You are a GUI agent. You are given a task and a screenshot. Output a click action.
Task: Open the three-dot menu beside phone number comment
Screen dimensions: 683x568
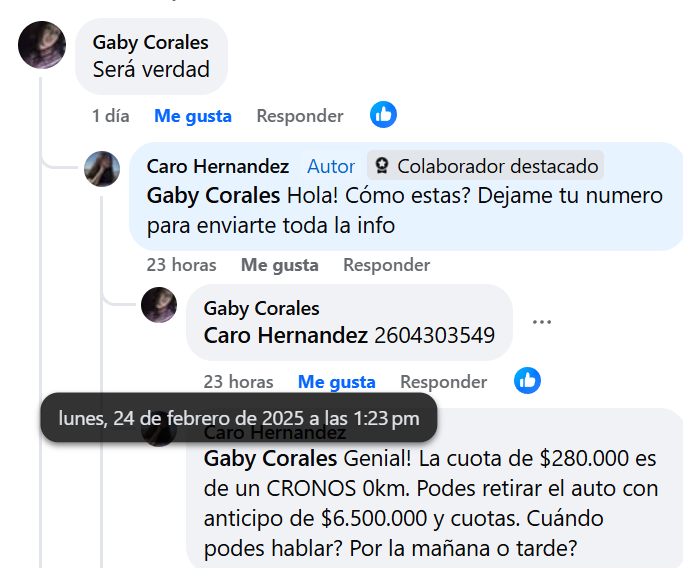click(542, 322)
